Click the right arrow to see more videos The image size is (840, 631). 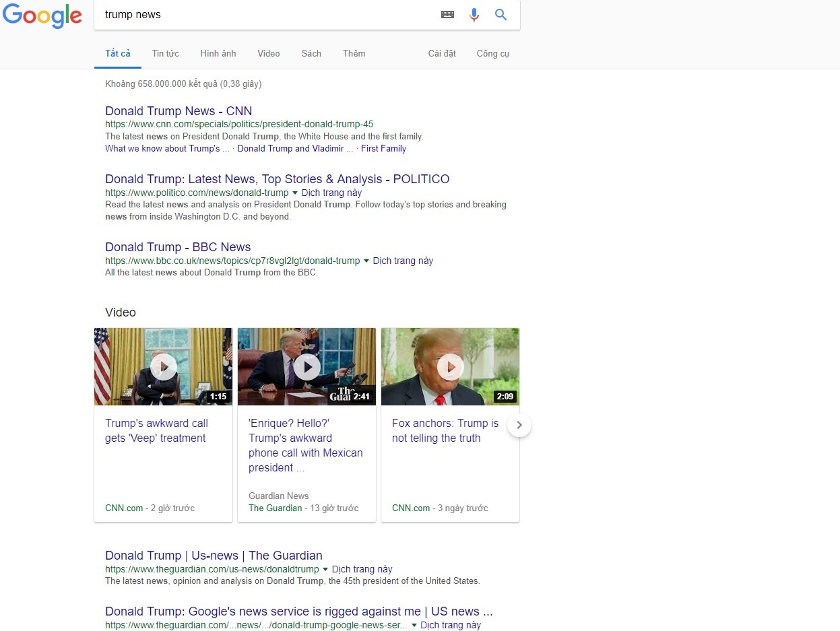519,425
